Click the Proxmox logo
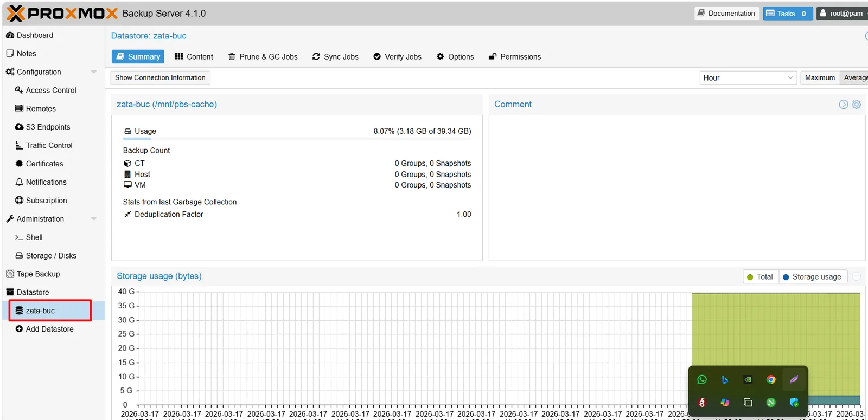The height and width of the screenshot is (420, 868). 62,14
